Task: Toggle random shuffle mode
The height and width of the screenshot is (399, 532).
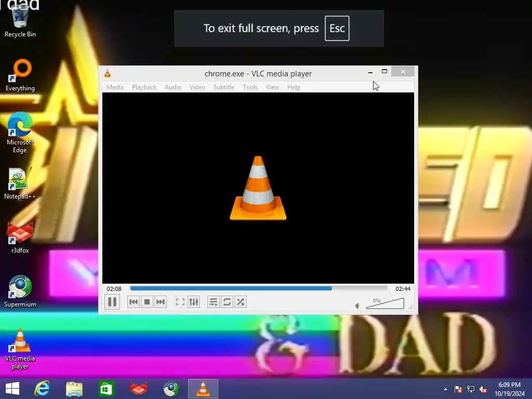Action: (x=241, y=302)
